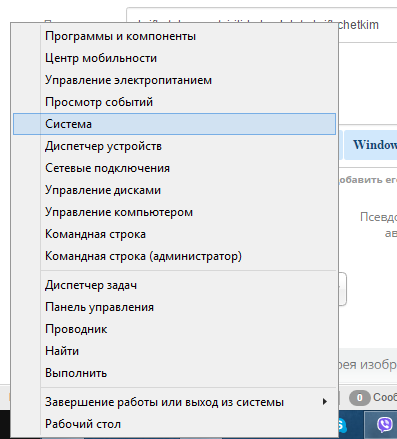The width and height of the screenshot is (397, 439).
Task: Show Рабочий стол via menu
Action: (174, 424)
